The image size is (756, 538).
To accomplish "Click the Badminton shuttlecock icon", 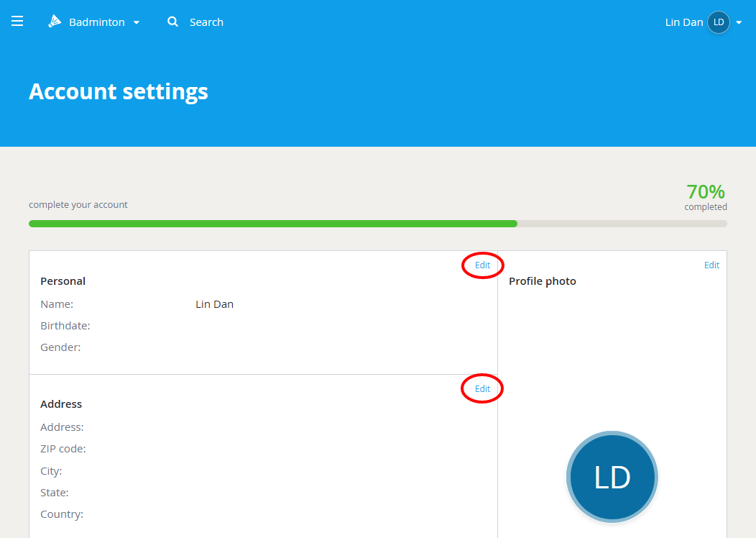I will (55, 22).
